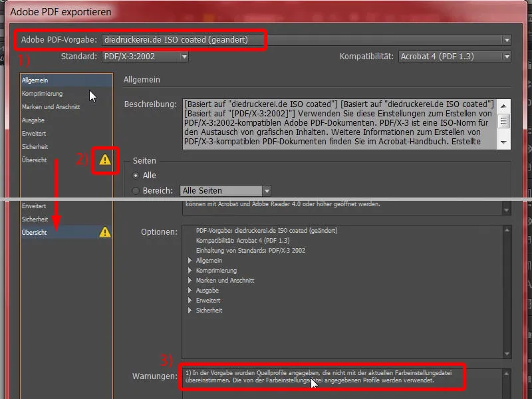Expand Komprimierung in the Optionen tree
The image size is (532, 399).
(x=190, y=271)
